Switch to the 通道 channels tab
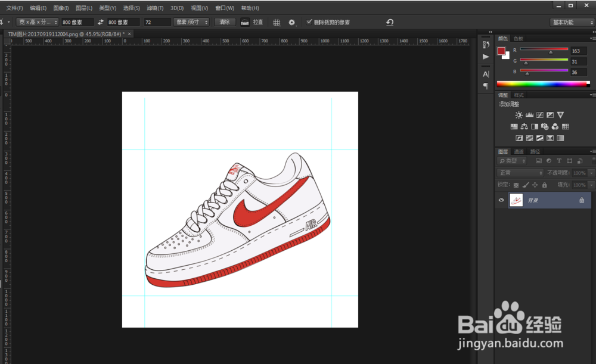596x364 pixels. (x=519, y=151)
